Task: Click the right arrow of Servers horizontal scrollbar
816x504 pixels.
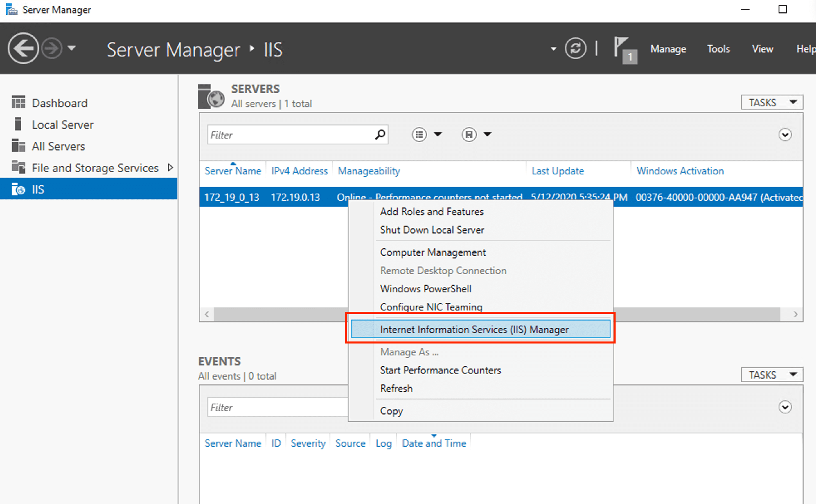Action: [x=795, y=314]
